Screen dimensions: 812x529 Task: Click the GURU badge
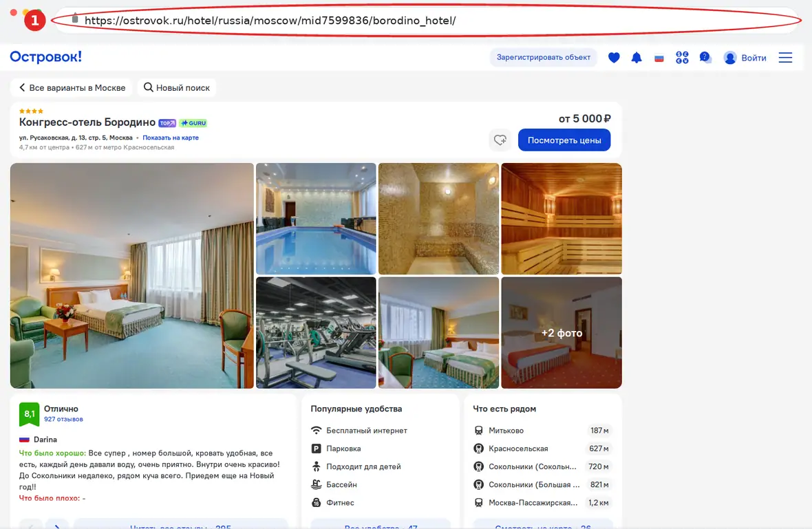pyautogui.click(x=193, y=123)
